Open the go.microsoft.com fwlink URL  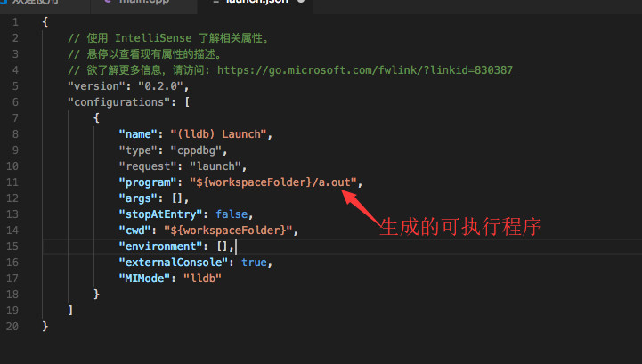(364, 70)
